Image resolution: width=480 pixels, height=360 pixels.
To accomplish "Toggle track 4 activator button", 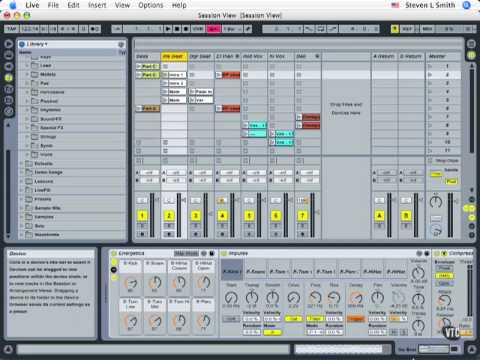I will (x=222, y=216).
